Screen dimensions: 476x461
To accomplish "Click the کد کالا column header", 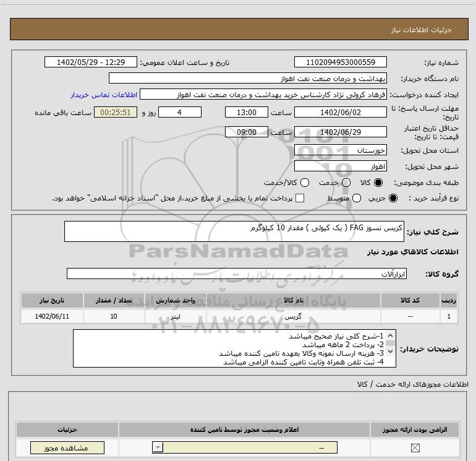I will (x=410, y=301).
